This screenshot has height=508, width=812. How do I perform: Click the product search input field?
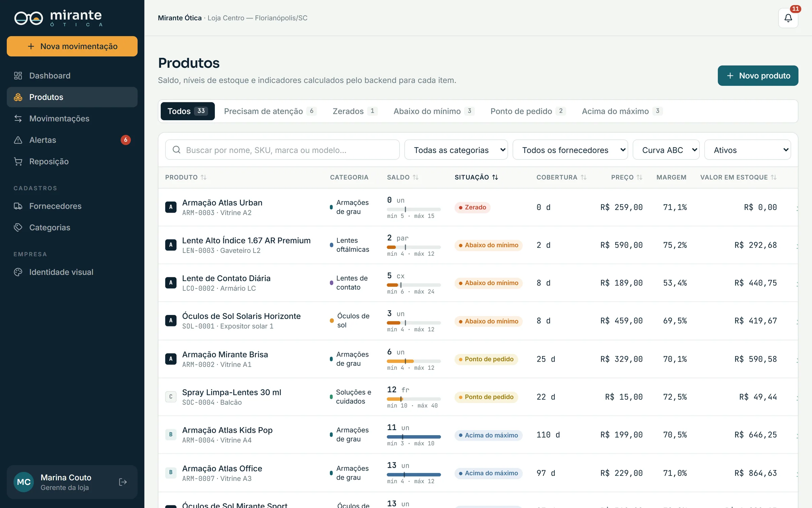[x=282, y=150]
